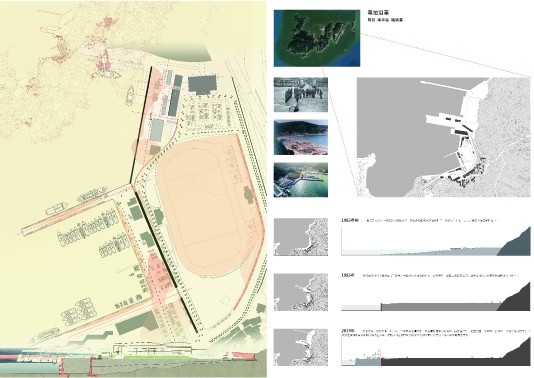Select the coastal hillside bay photograph
Screen dimensions: 534x378
(301, 137)
